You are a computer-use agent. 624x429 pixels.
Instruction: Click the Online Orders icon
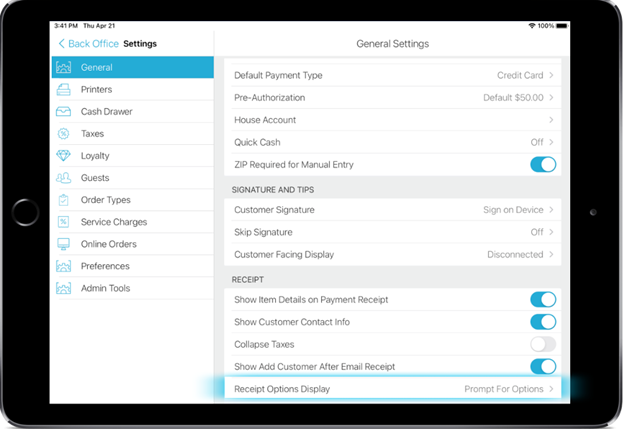[64, 244]
